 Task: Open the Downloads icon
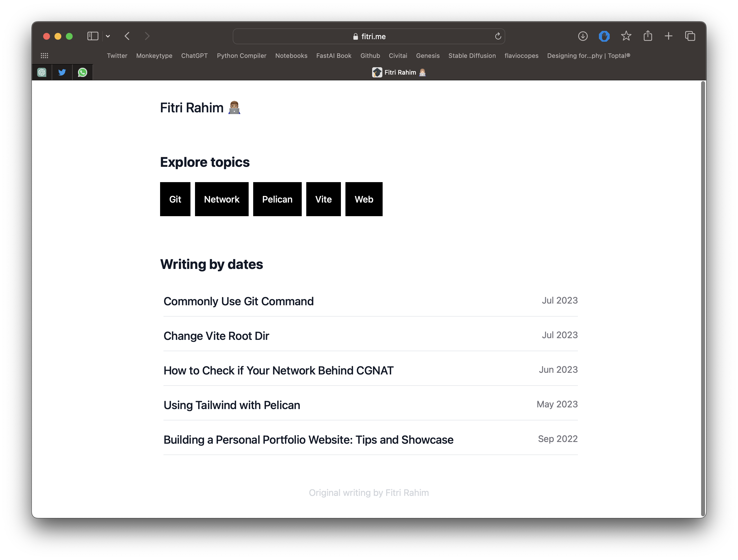coord(582,36)
